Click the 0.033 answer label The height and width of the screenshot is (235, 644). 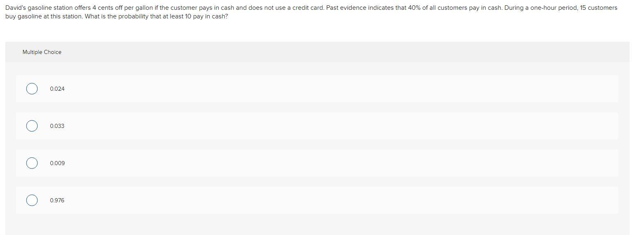point(57,126)
